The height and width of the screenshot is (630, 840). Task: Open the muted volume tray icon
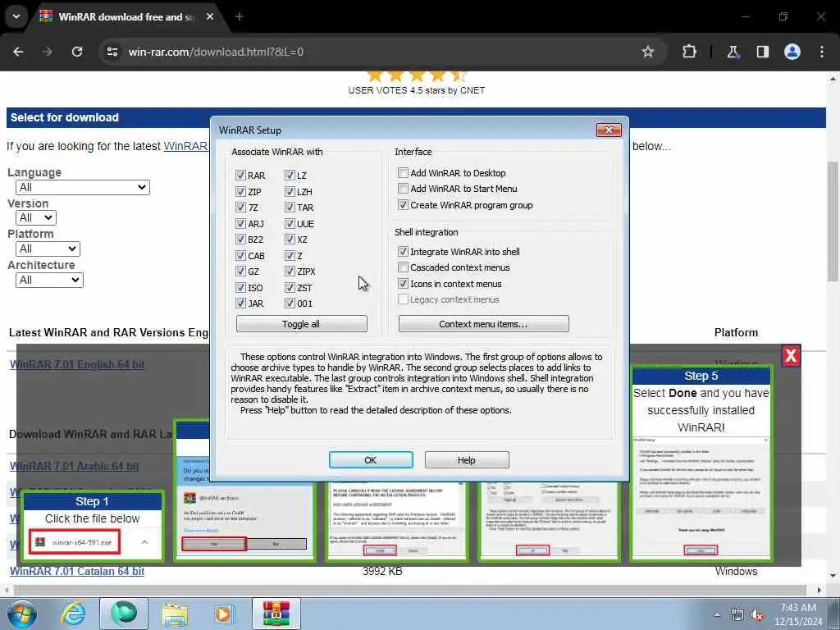point(757,615)
